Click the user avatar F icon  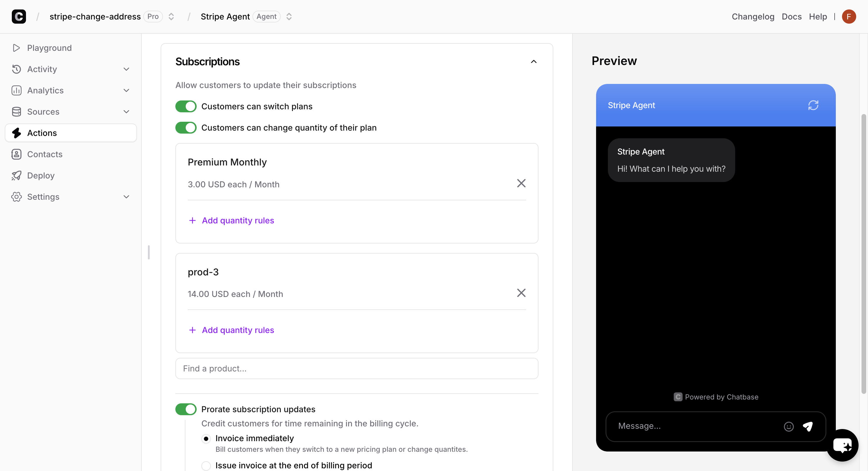849,17
